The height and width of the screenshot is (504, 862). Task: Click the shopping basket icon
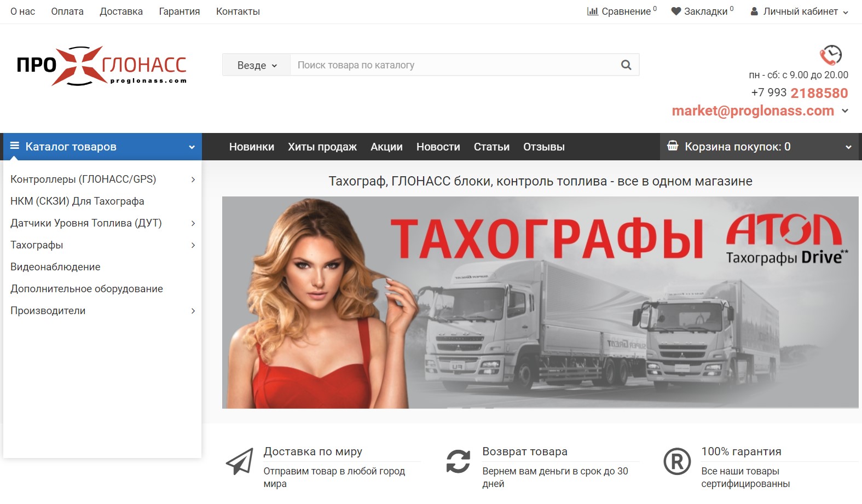tap(673, 146)
